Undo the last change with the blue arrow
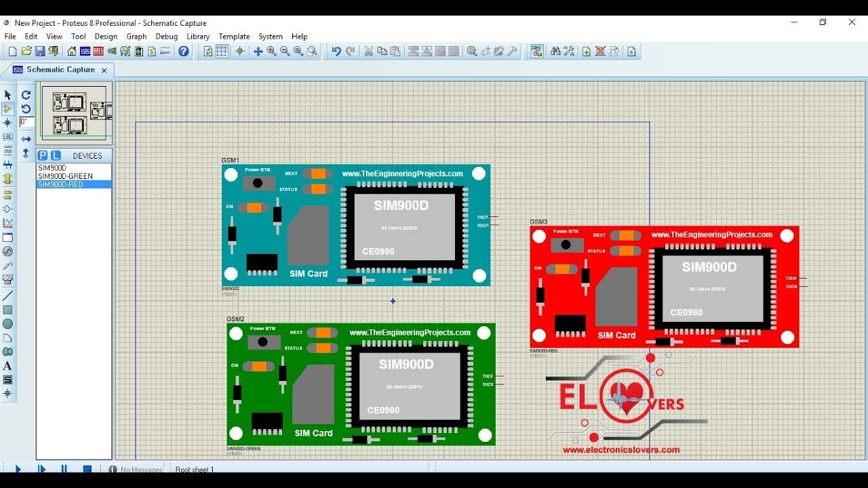Screen dimensions: 868x488 [x=336, y=52]
